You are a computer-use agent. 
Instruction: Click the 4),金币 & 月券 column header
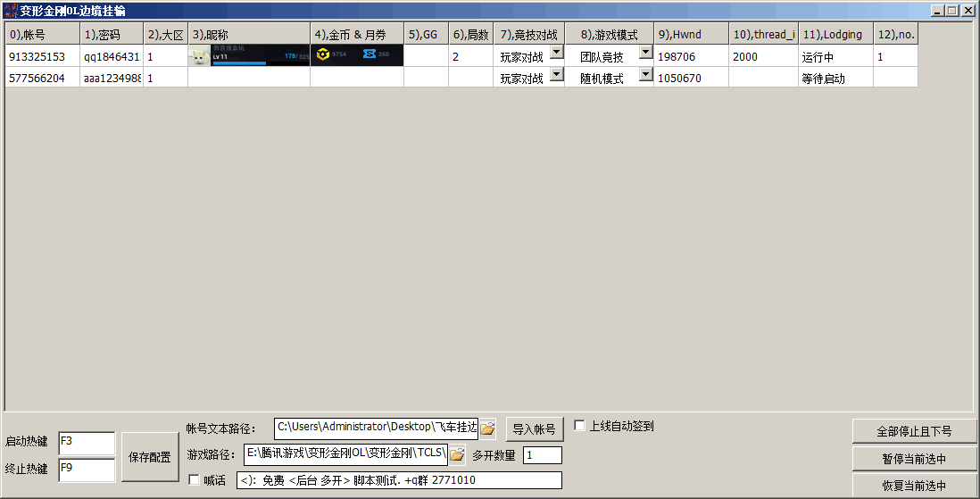click(x=357, y=35)
